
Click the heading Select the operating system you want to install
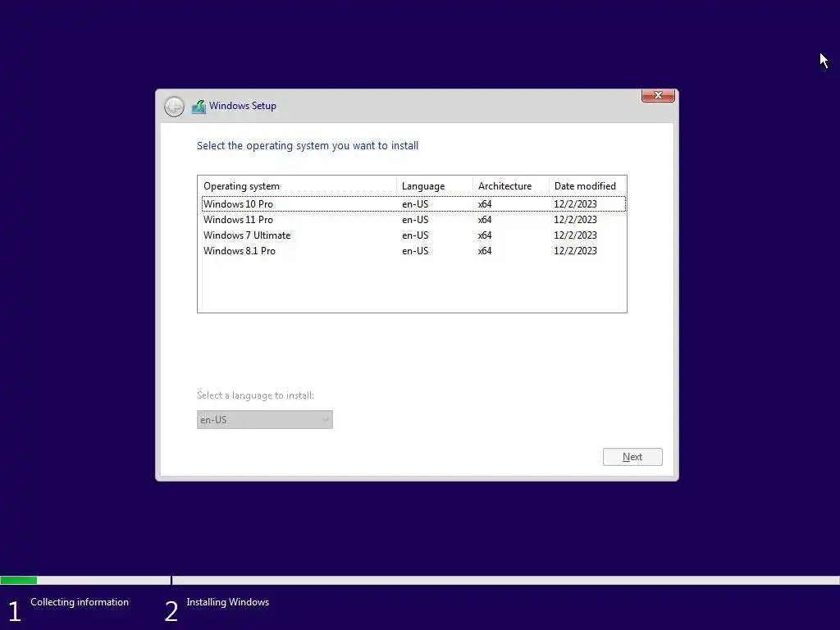click(308, 146)
